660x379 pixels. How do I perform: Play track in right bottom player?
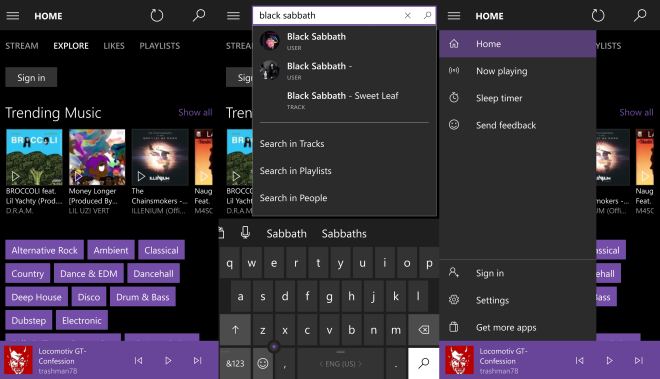609,360
